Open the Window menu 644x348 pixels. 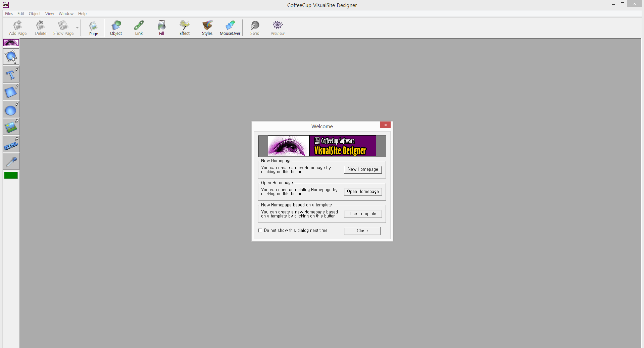coord(66,14)
